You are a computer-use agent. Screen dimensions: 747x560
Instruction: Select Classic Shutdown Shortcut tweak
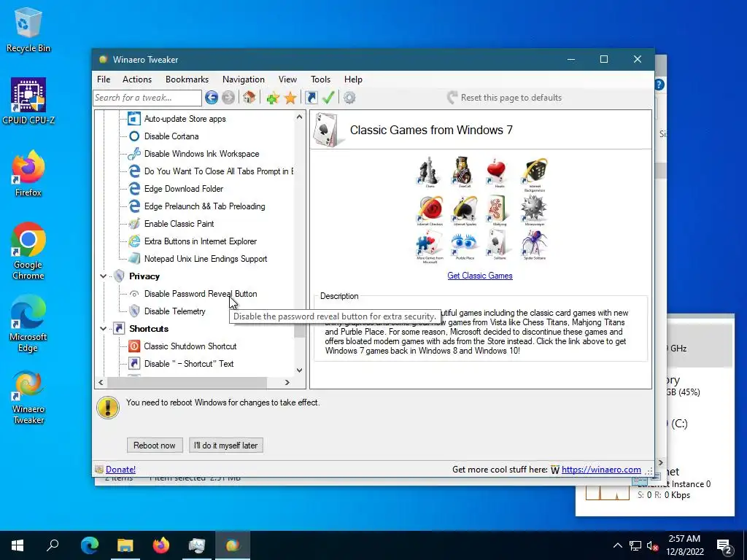190,346
